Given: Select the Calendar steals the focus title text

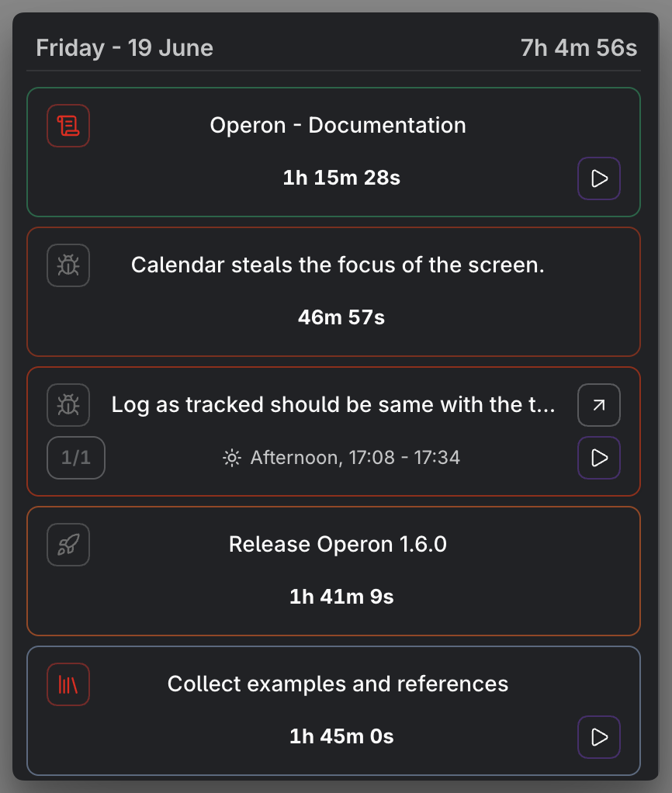Looking at the screenshot, I should tap(338, 265).
